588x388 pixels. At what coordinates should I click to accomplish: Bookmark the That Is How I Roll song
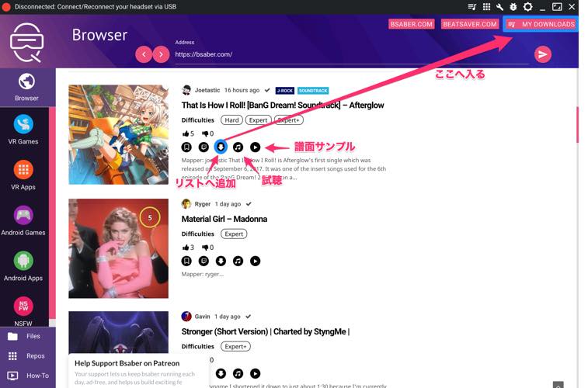point(186,147)
